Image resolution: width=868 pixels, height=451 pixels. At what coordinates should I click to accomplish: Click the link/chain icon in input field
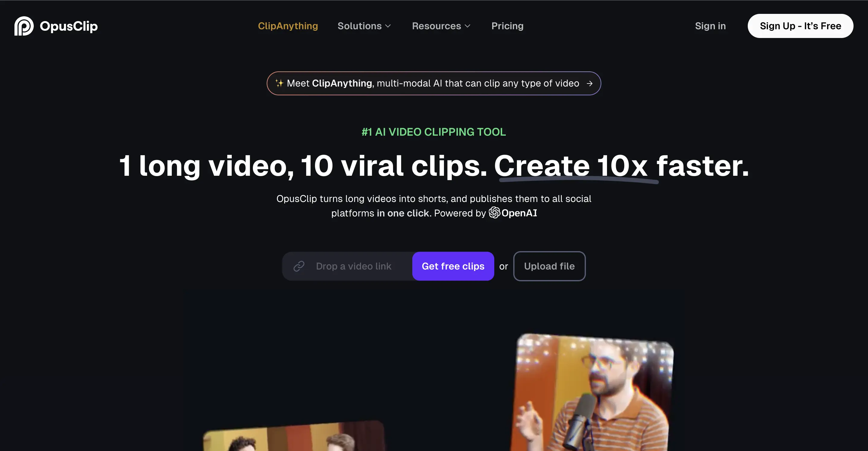[x=298, y=265]
